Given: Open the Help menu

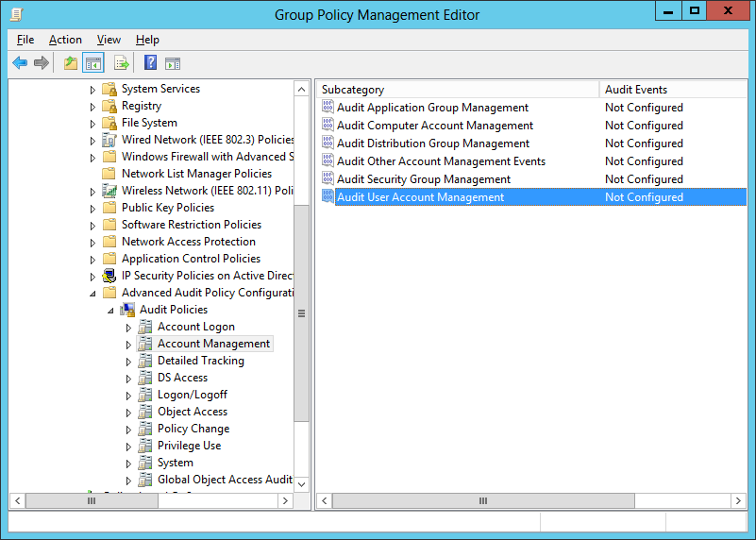Looking at the screenshot, I should [x=147, y=40].
